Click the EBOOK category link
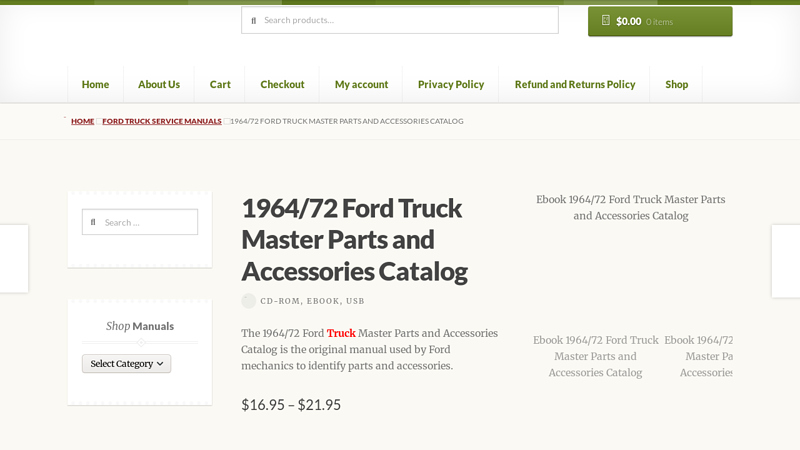This screenshot has width=800, height=450. coord(322,301)
